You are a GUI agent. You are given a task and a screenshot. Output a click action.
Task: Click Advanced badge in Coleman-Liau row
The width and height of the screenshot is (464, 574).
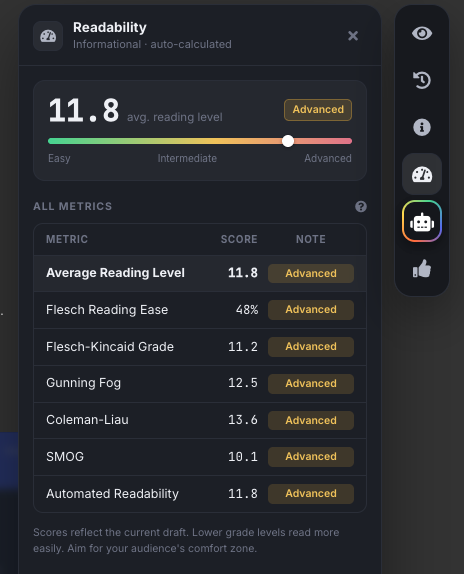click(311, 420)
